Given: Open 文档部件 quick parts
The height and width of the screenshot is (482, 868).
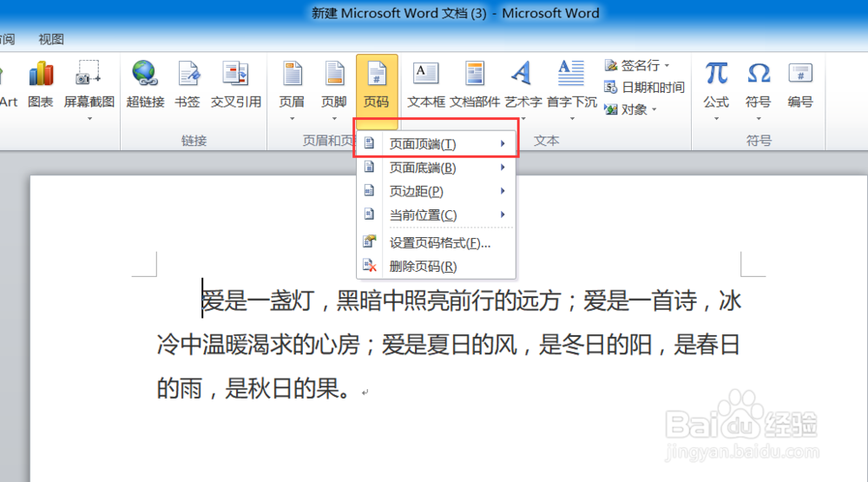Looking at the screenshot, I should pos(475,85).
